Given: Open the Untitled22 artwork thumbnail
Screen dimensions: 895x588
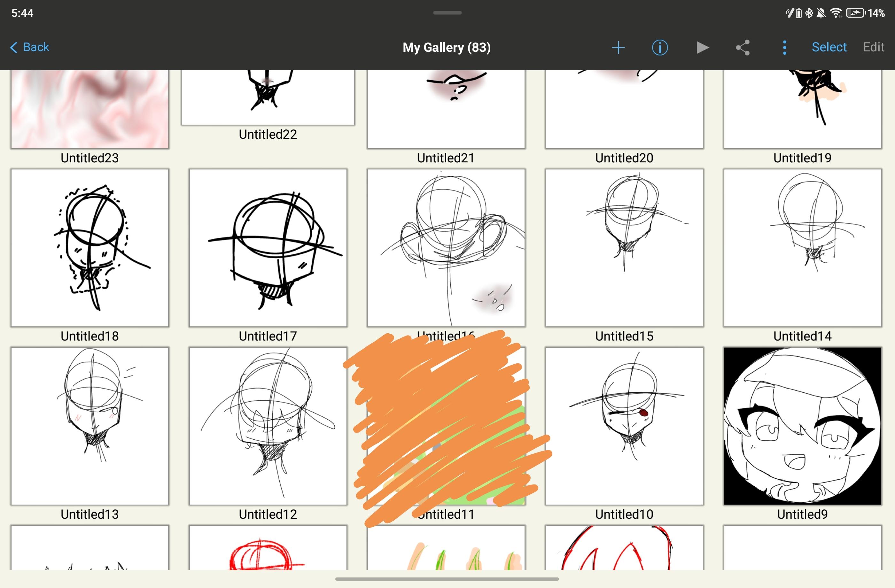Looking at the screenshot, I should coord(268,97).
